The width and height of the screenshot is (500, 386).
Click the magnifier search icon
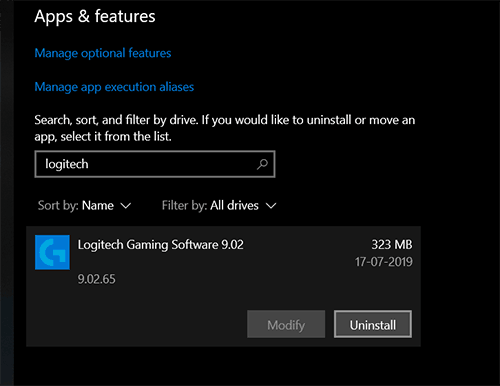pyautogui.click(x=262, y=164)
